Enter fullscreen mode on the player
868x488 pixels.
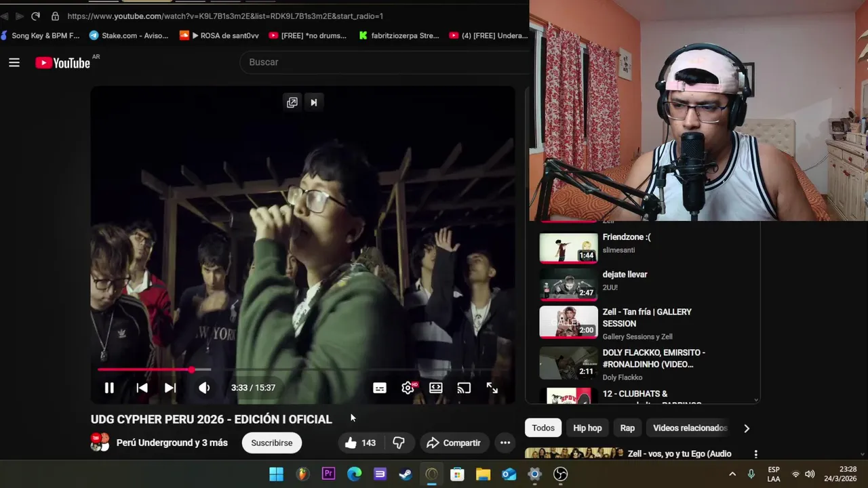(x=492, y=388)
